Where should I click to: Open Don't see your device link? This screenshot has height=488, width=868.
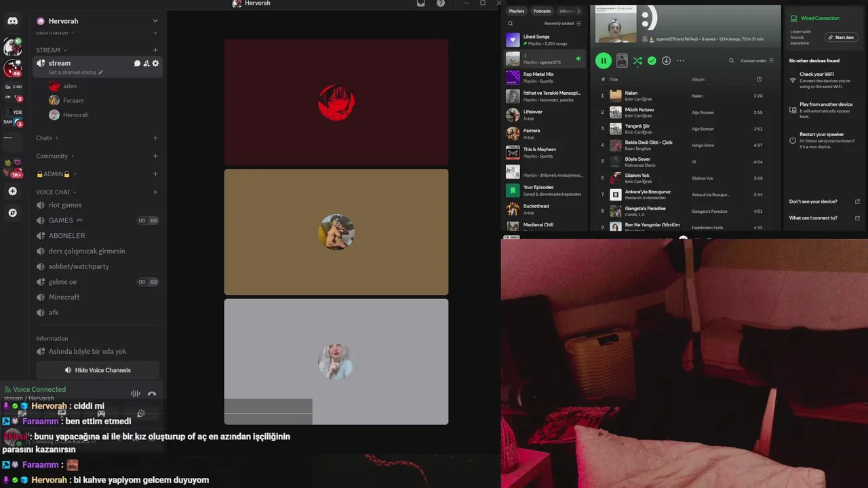825,201
